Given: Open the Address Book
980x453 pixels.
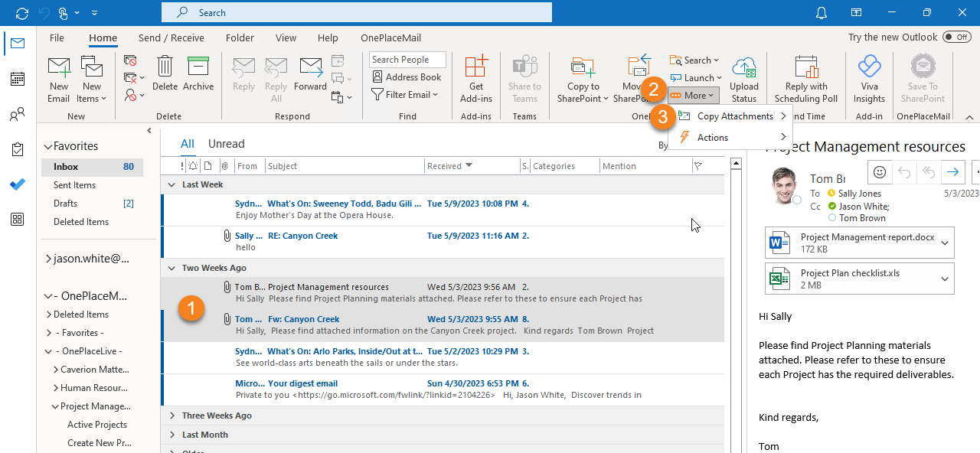Looking at the screenshot, I should click(x=407, y=77).
